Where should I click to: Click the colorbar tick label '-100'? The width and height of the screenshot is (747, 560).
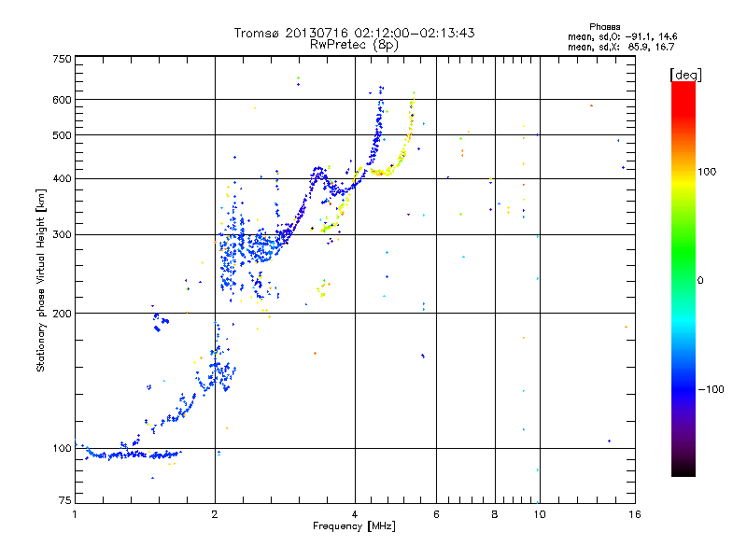tap(711, 389)
